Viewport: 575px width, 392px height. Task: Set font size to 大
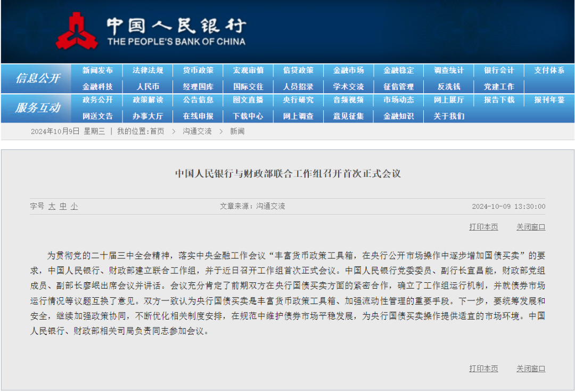(52, 207)
